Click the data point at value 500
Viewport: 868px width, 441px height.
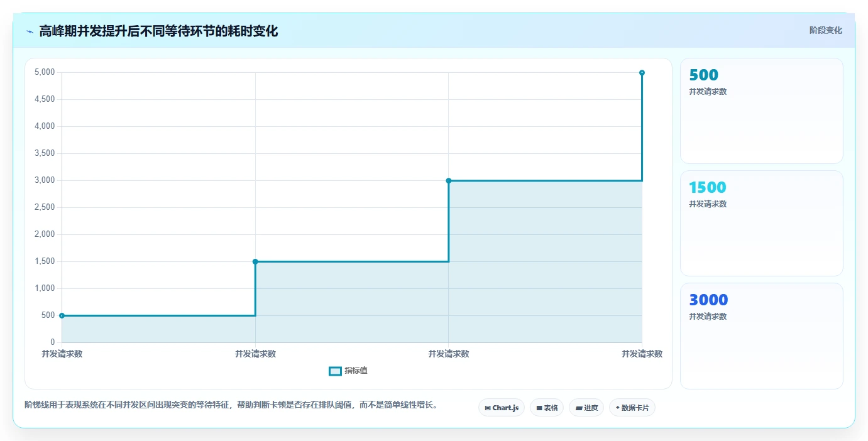click(x=62, y=315)
